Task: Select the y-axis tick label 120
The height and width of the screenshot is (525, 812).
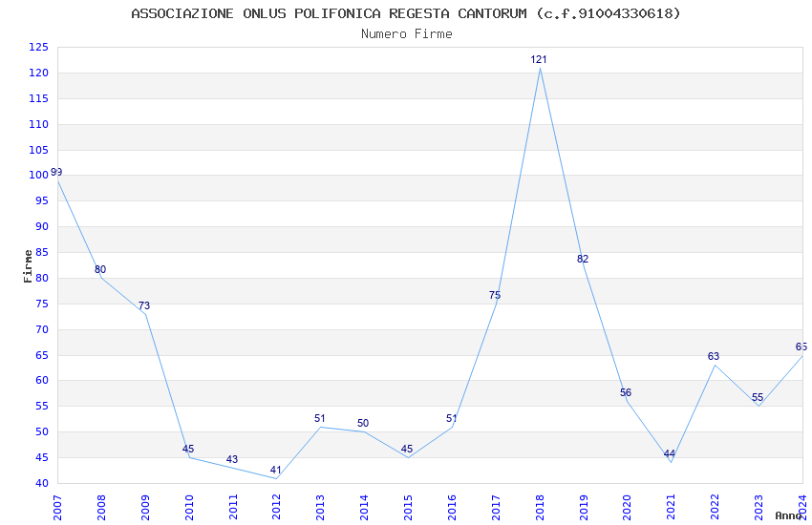Action: click(x=38, y=73)
